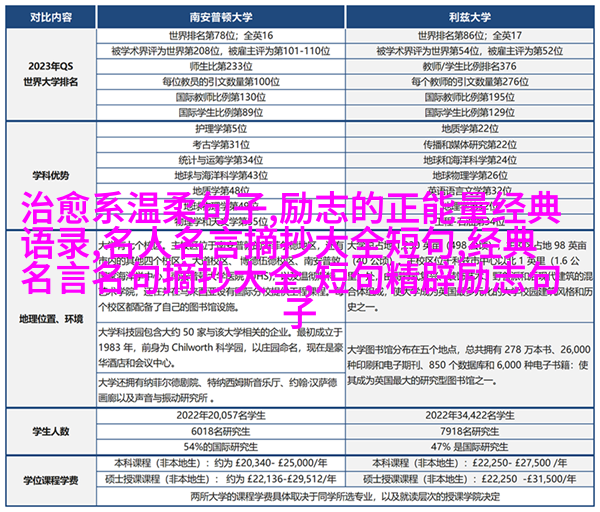Viewport: 600px width, 512px height.
Task: Click the 地理位置、环境 row label
Action: tap(51, 319)
